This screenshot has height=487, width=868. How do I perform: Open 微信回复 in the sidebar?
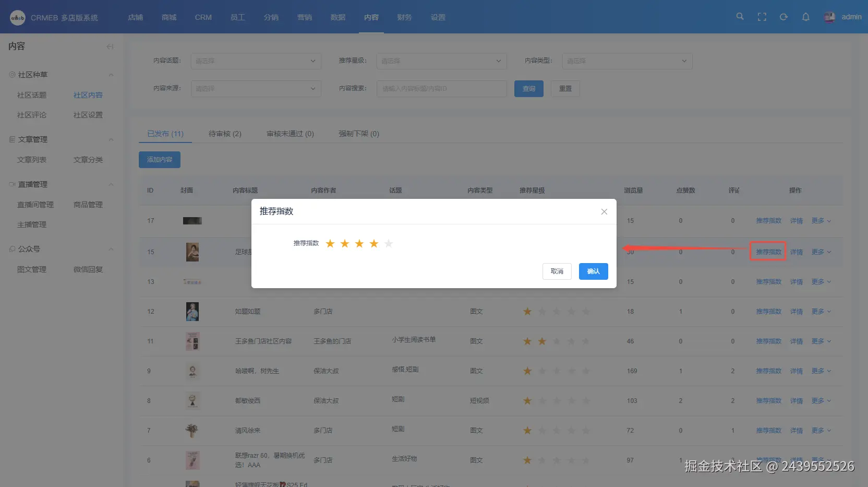click(x=88, y=269)
